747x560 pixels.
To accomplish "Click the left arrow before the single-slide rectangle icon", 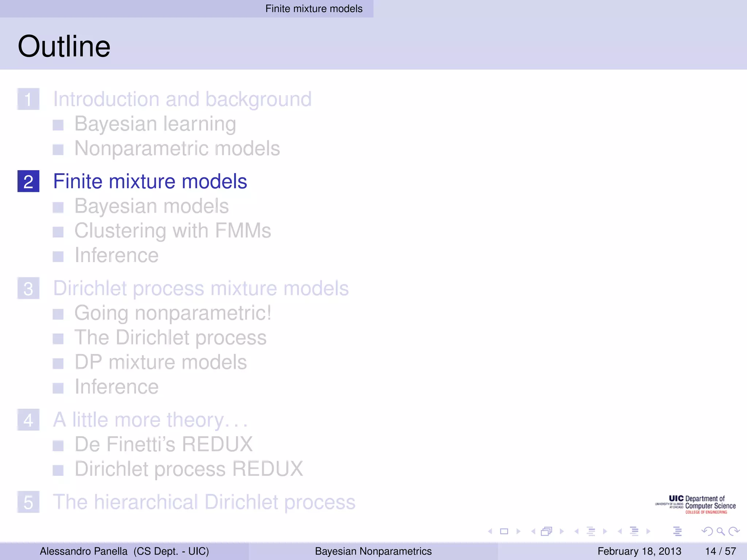I will point(490,532).
